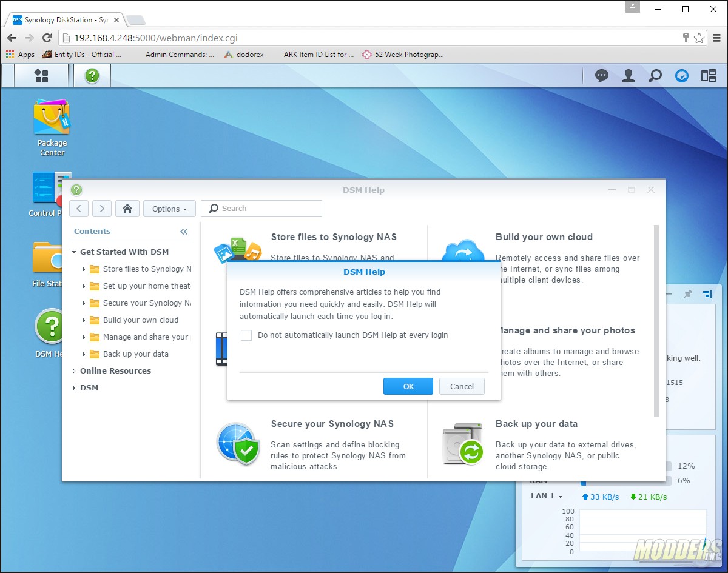
Task: Click the DSM Help taskbar icon
Action: (x=92, y=76)
